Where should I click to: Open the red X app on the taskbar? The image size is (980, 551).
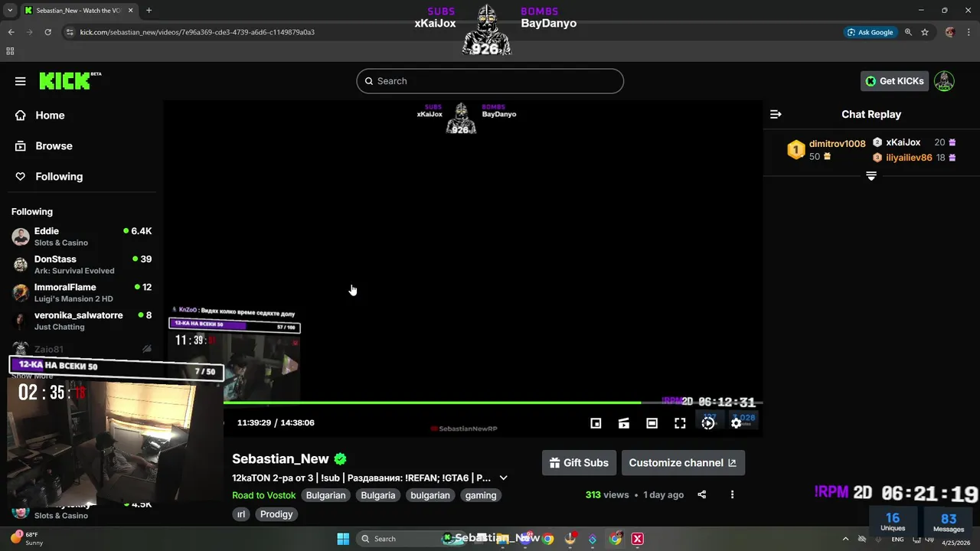pyautogui.click(x=637, y=539)
